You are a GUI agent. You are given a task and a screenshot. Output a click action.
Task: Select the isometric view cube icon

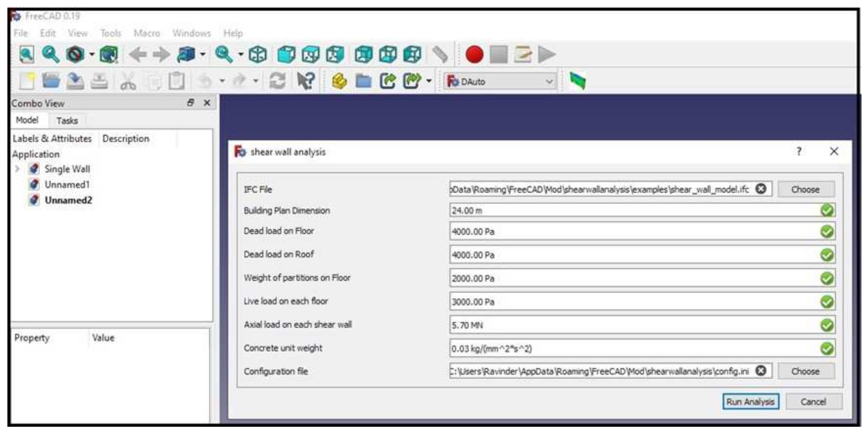click(258, 54)
